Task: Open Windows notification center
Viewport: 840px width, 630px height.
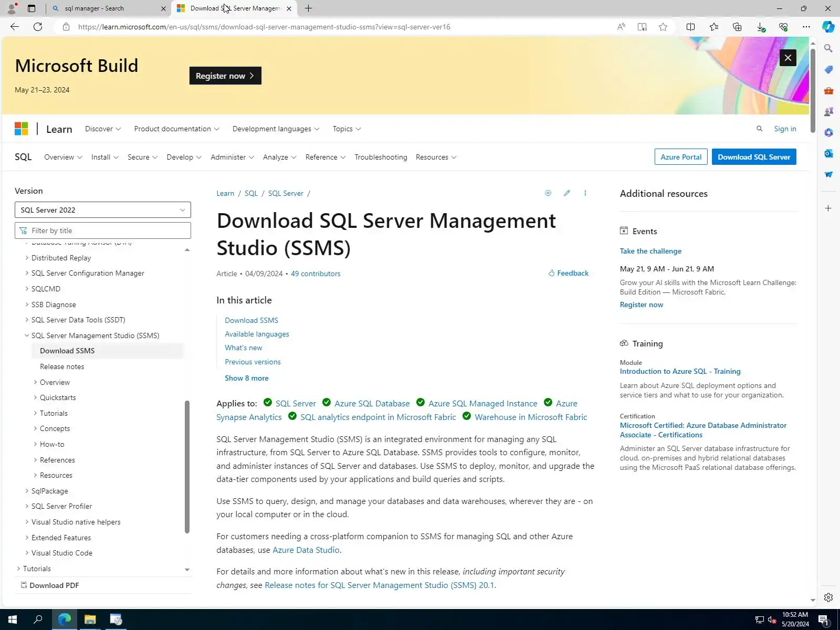Action: tap(824, 619)
